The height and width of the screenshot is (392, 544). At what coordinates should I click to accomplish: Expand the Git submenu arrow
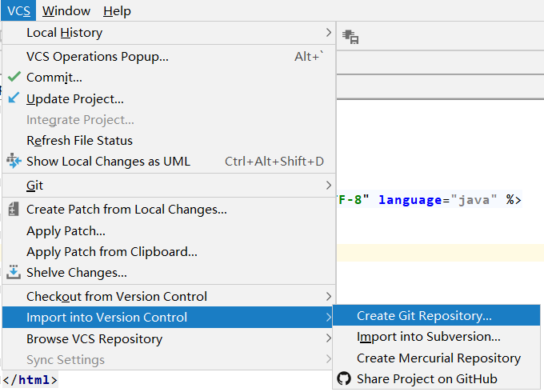328,185
